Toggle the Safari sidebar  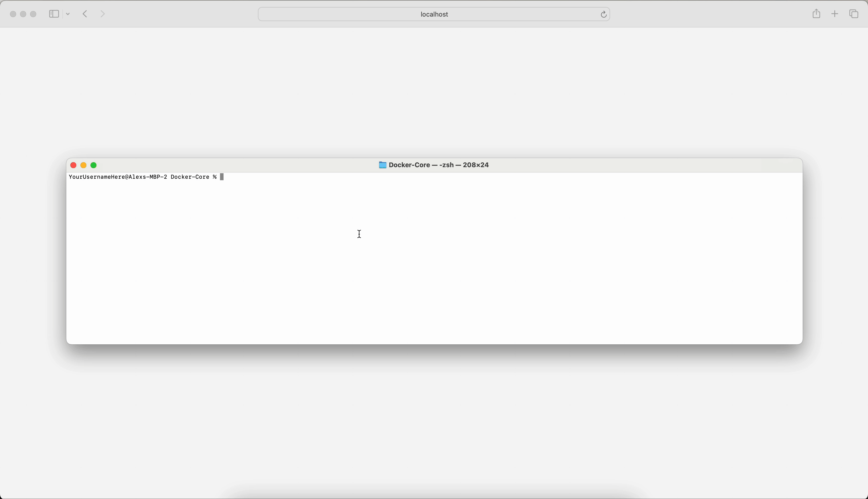tap(53, 14)
